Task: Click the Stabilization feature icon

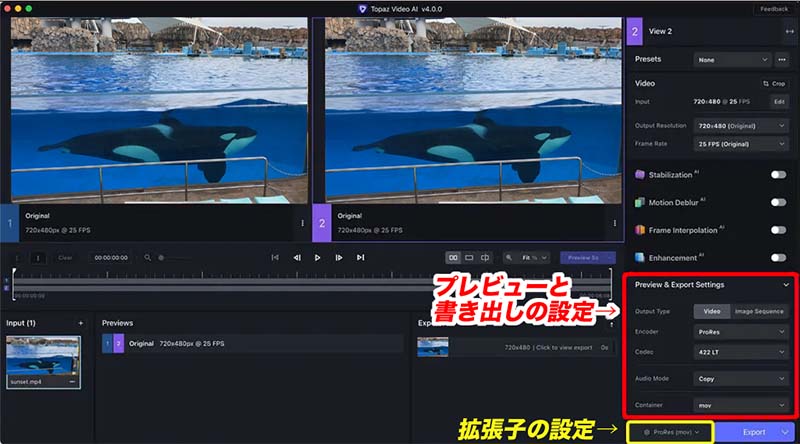Action: point(640,175)
